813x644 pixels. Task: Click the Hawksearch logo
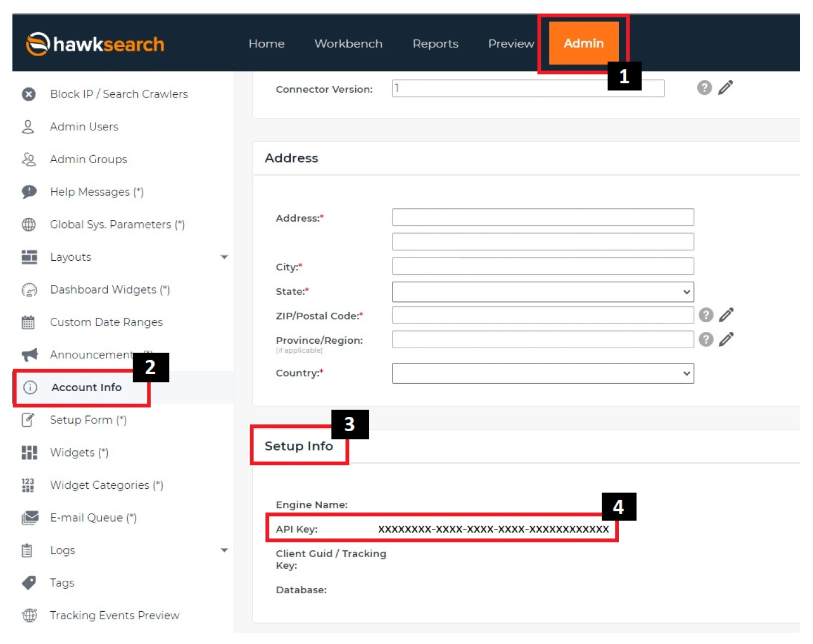pyautogui.click(x=95, y=44)
